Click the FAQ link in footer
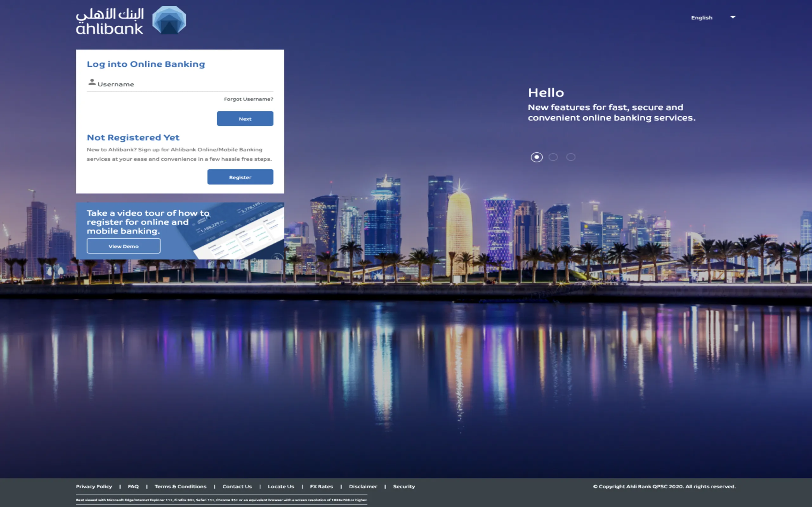The width and height of the screenshot is (812, 507). click(x=133, y=486)
